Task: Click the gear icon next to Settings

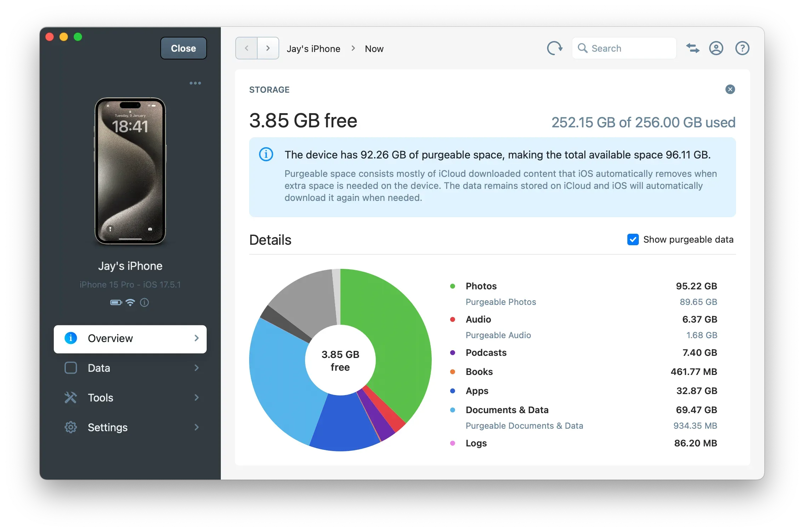Action: pos(71,427)
